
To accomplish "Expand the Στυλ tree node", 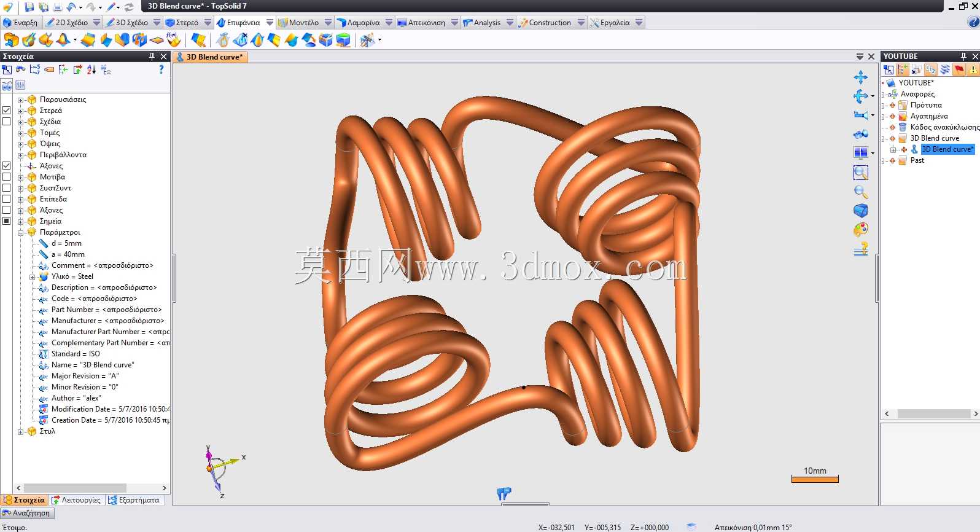I will coord(20,431).
